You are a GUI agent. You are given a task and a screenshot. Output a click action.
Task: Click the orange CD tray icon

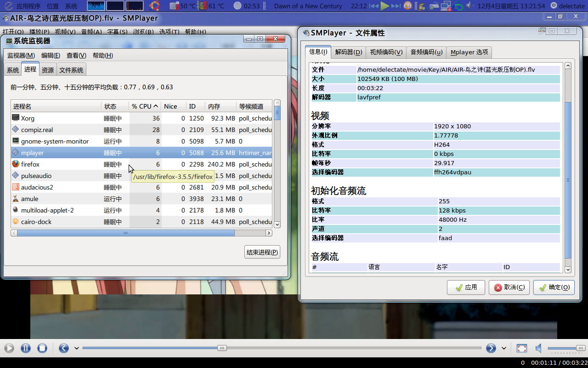[x=408, y=6]
